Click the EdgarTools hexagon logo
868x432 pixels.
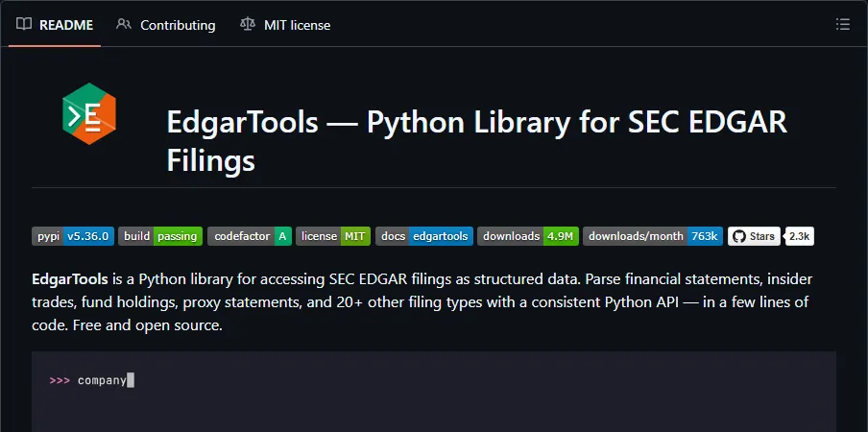tap(89, 113)
